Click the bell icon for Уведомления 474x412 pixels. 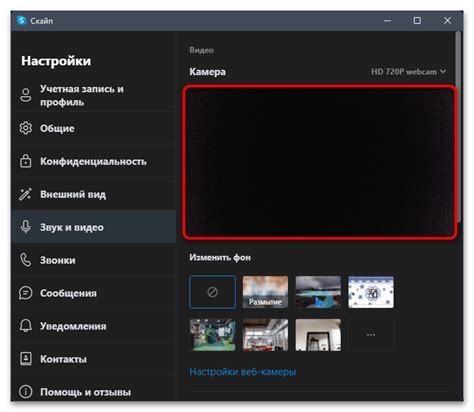click(x=26, y=326)
